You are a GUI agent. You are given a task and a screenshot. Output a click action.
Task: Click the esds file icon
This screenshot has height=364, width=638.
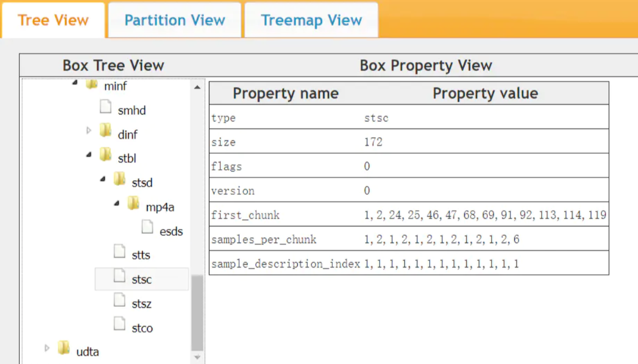click(x=148, y=227)
